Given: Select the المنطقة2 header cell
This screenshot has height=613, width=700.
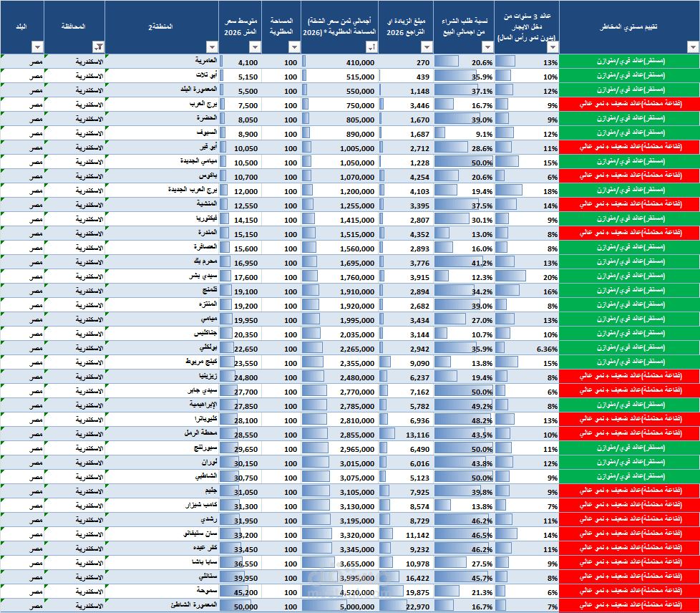Looking at the screenshot, I should click(x=162, y=27).
